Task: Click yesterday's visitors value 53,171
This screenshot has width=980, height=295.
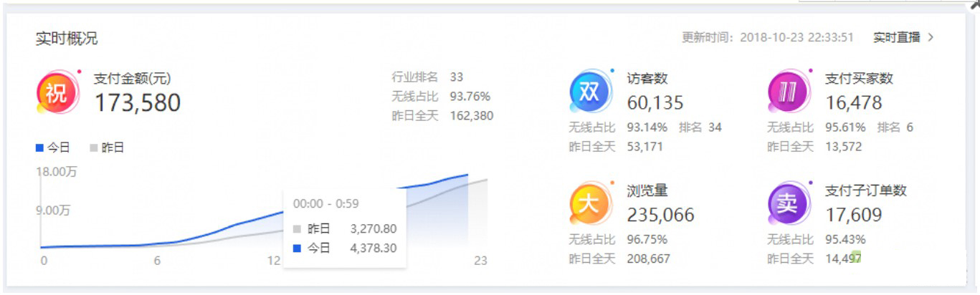Action: click(x=645, y=147)
